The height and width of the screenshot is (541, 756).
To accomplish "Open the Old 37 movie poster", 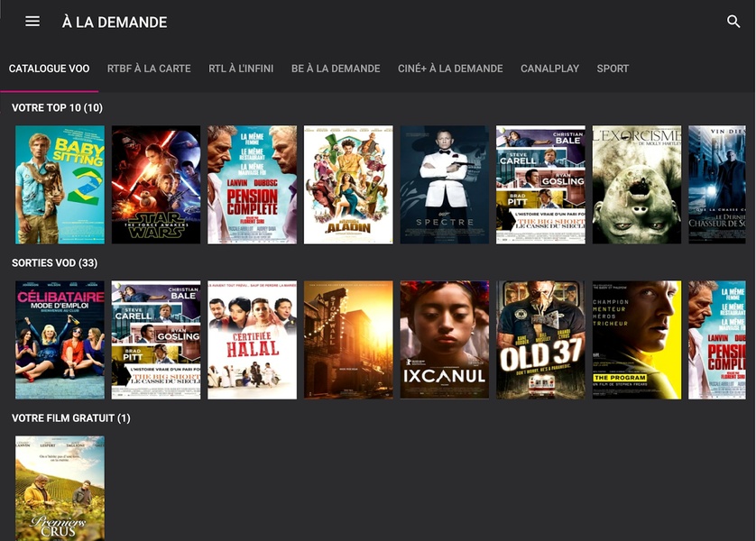I will (x=540, y=340).
